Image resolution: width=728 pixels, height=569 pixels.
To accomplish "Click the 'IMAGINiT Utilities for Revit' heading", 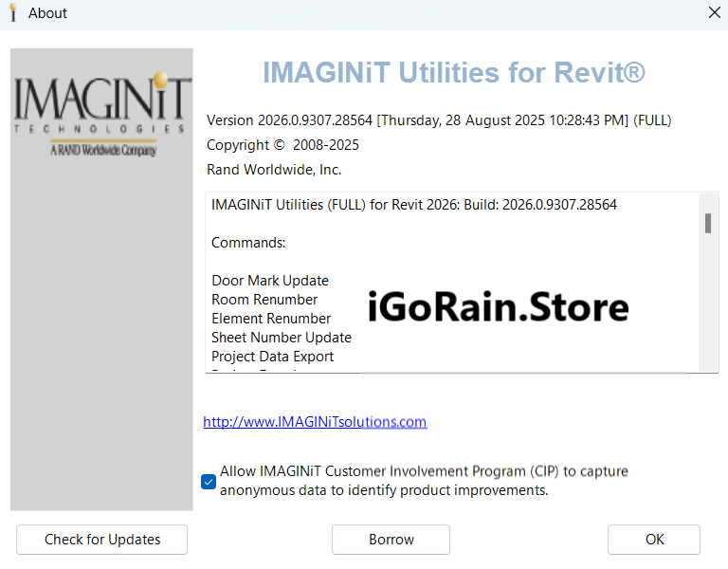I will tap(454, 72).
